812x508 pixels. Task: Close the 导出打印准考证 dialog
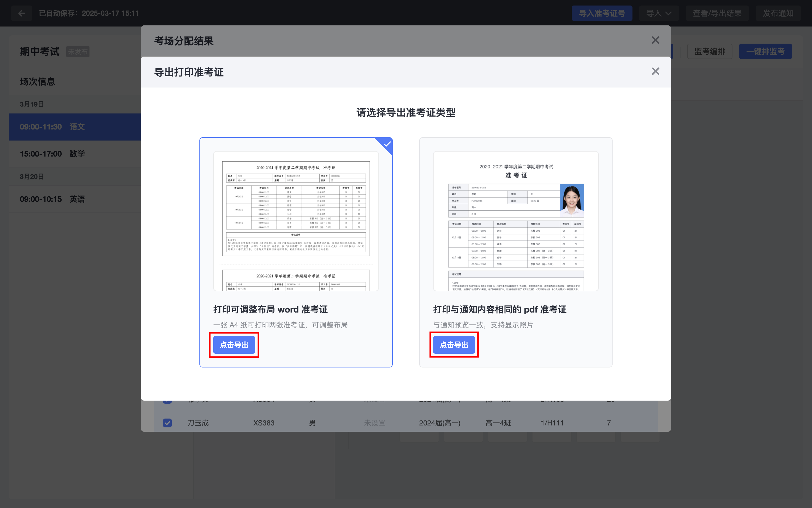(x=655, y=71)
